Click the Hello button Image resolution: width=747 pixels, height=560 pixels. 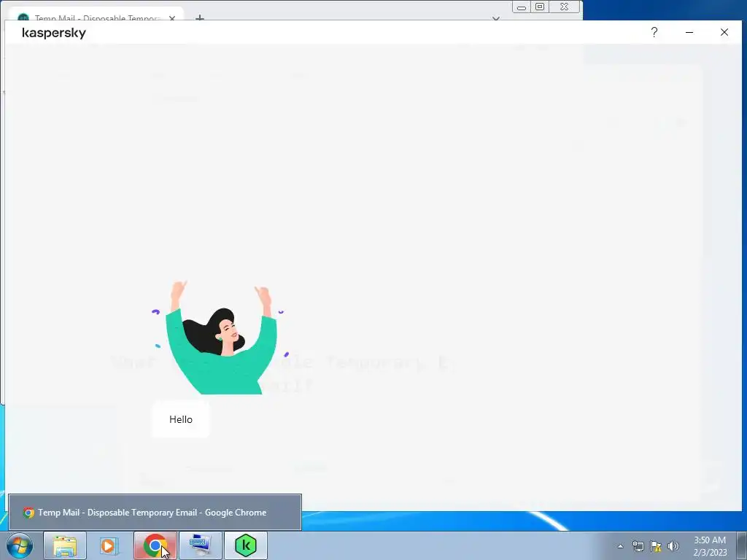tap(181, 419)
